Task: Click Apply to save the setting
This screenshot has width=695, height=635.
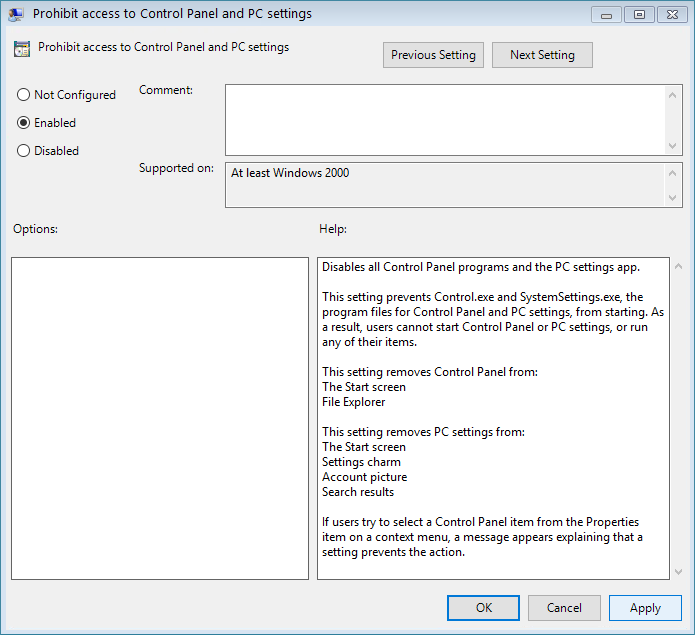Action: 645,607
